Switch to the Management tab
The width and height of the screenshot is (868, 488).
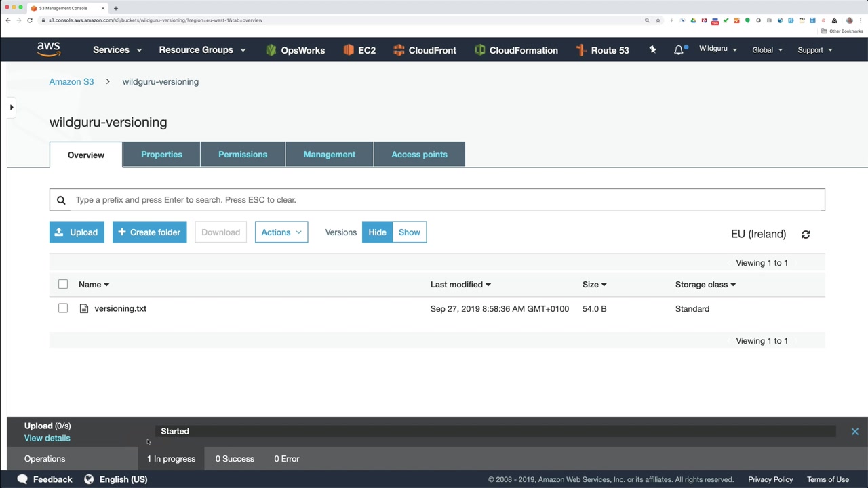pyautogui.click(x=329, y=155)
